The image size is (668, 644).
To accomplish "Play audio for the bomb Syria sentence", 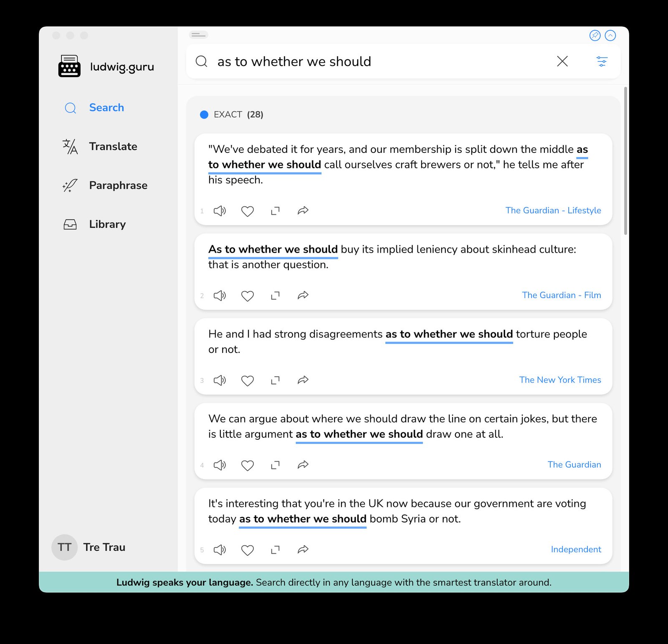I will point(220,550).
